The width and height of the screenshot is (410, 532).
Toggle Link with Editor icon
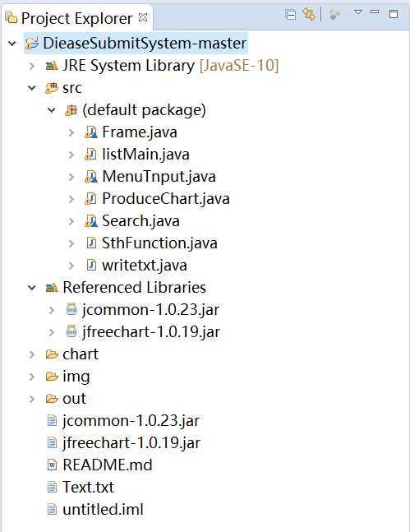(x=309, y=14)
